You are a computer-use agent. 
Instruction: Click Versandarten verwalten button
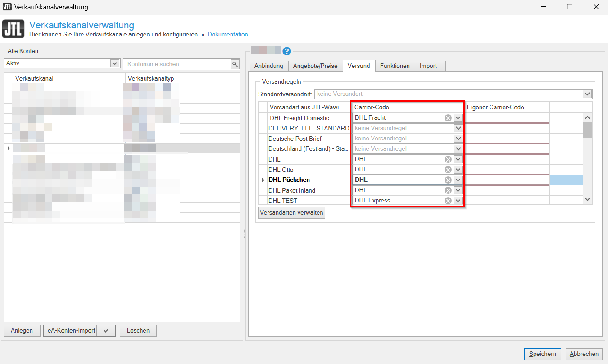(291, 213)
